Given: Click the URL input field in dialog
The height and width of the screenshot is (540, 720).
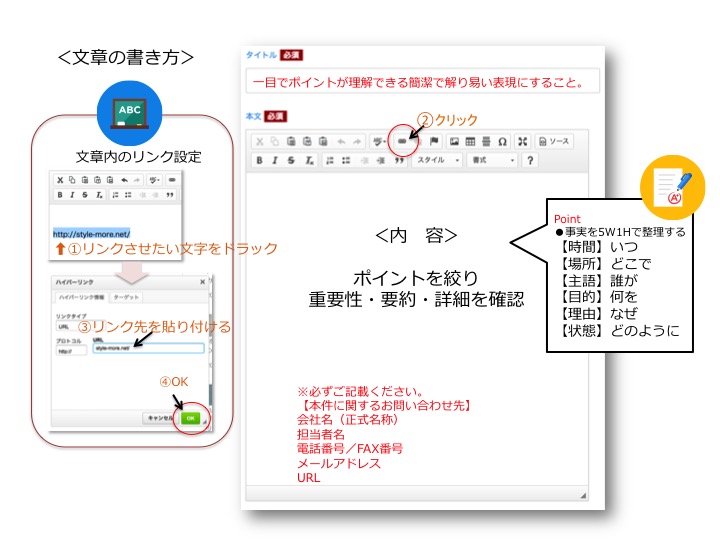Looking at the screenshot, I should pyautogui.click(x=147, y=349).
